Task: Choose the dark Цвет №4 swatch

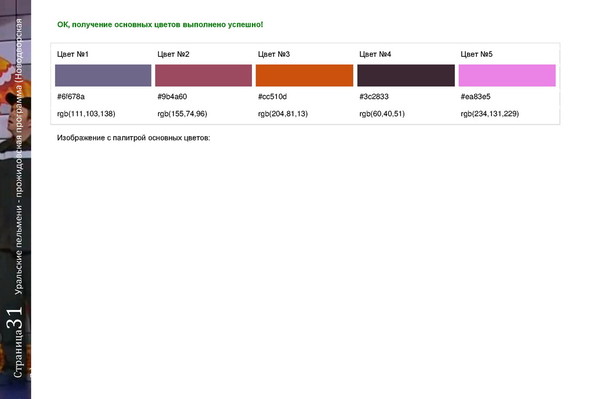Action: [406, 75]
